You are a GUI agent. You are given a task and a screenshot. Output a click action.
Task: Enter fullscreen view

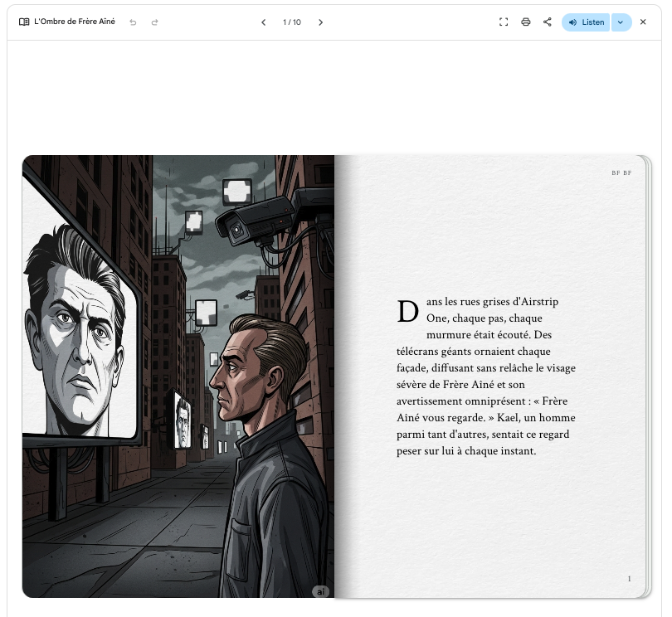[504, 22]
